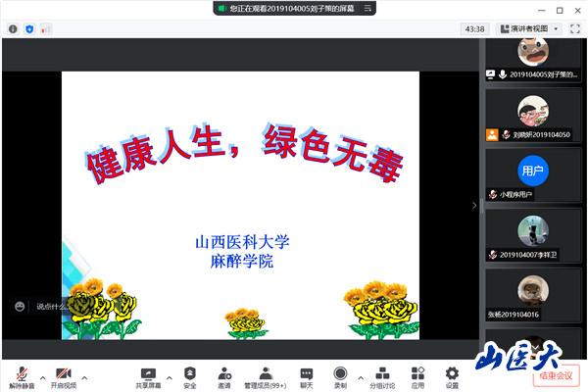588x392 pixels.
Task: Open 分组讨论 breakout rooms
Action: point(382,376)
